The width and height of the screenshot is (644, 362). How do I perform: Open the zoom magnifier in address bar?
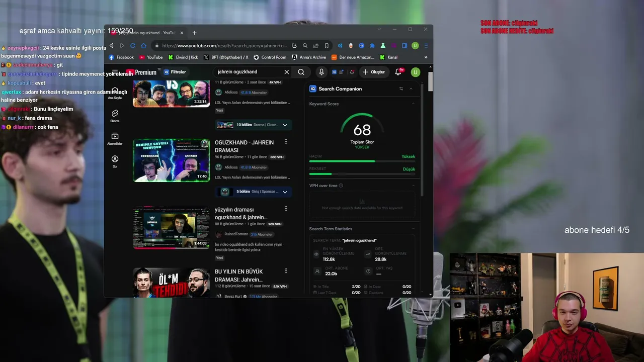coord(305,46)
